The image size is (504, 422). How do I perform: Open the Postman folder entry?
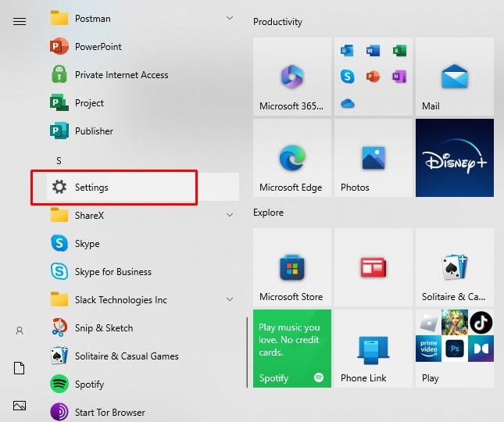(x=143, y=18)
